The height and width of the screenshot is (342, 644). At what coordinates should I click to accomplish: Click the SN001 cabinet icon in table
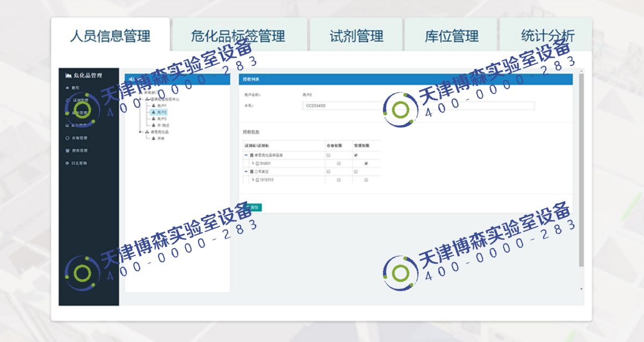258,163
